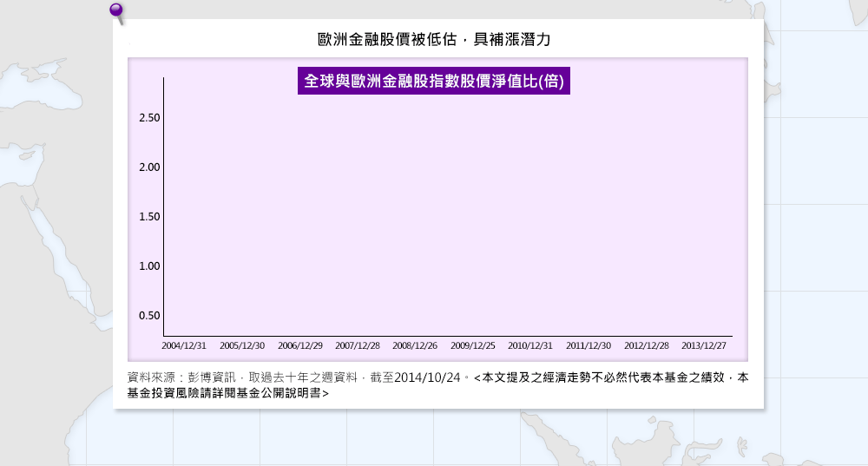This screenshot has width=868, height=466.
Task: Click the 2013/12/27 date label
Action: click(704, 345)
